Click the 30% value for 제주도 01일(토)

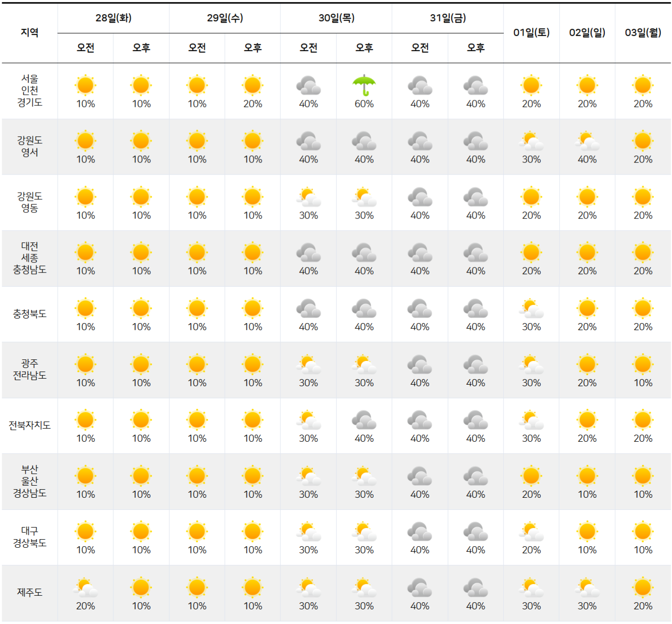[531, 606]
